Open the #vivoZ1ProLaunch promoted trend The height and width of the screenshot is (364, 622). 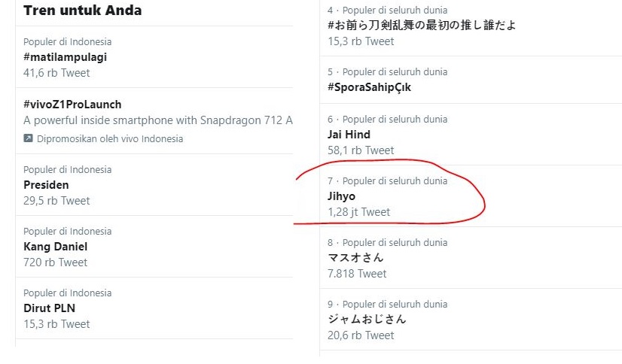(x=72, y=105)
